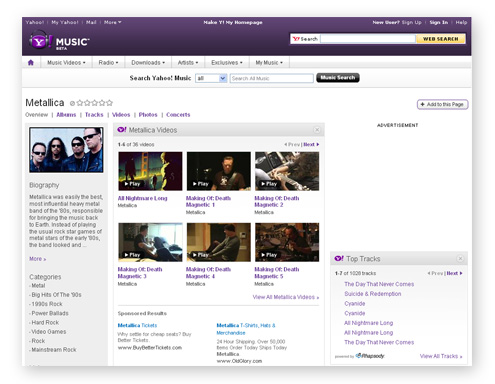
Task: Play Making Of: Death Magnetic 3 video
Action: [x=150, y=242]
